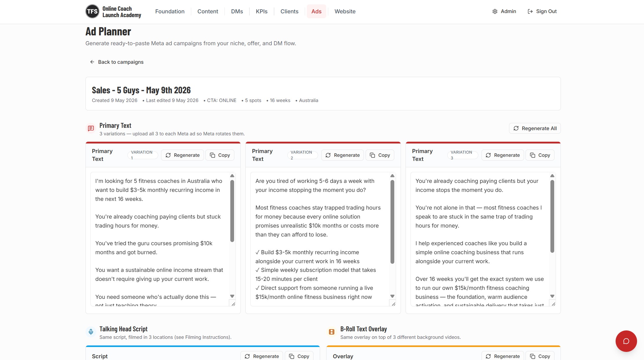Open the Foundation tab

pyautogui.click(x=170, y=11)
